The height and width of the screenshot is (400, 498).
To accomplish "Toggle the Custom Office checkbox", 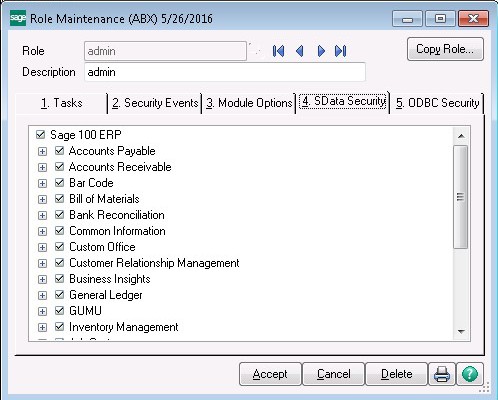I will (x=59, y=247).
